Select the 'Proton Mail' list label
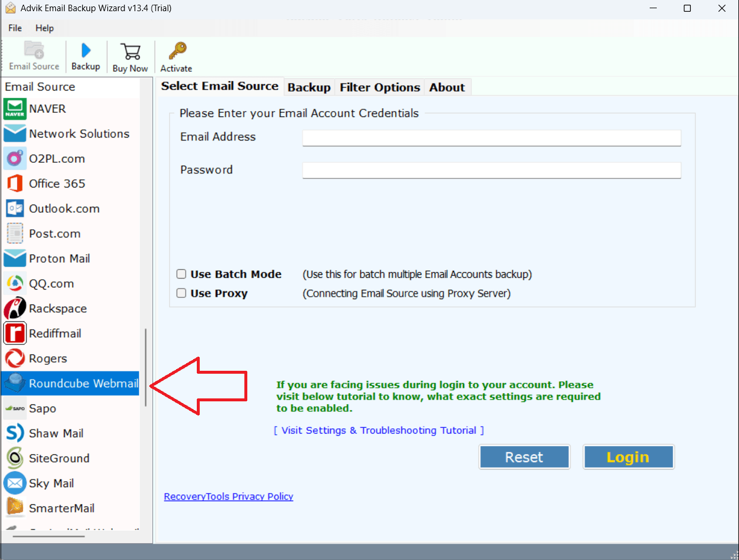The height and width of the screenshot is (560, 739). (60, 259)
